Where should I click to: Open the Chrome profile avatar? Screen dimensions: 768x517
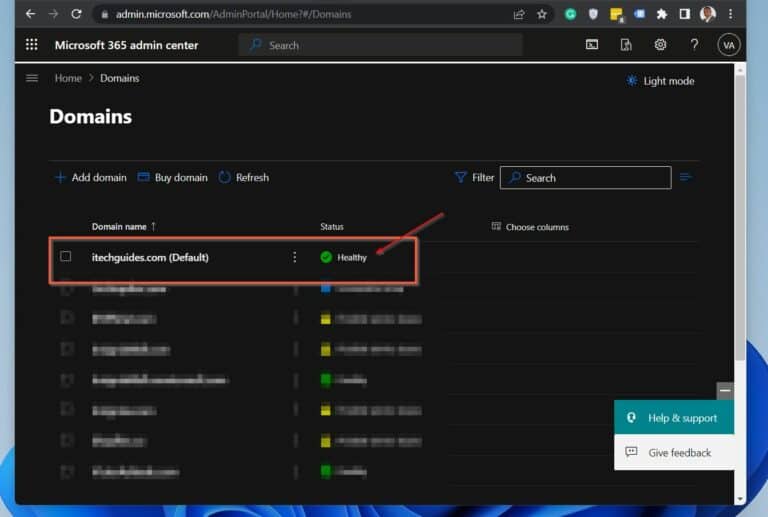pyautogui.click(x=708, y=14)
